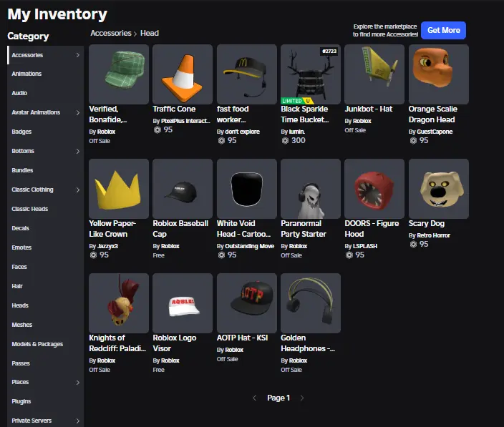The height and width of the screenshot is (427, 504).
Task: Select the Emotes category
Action: point(22,247)
